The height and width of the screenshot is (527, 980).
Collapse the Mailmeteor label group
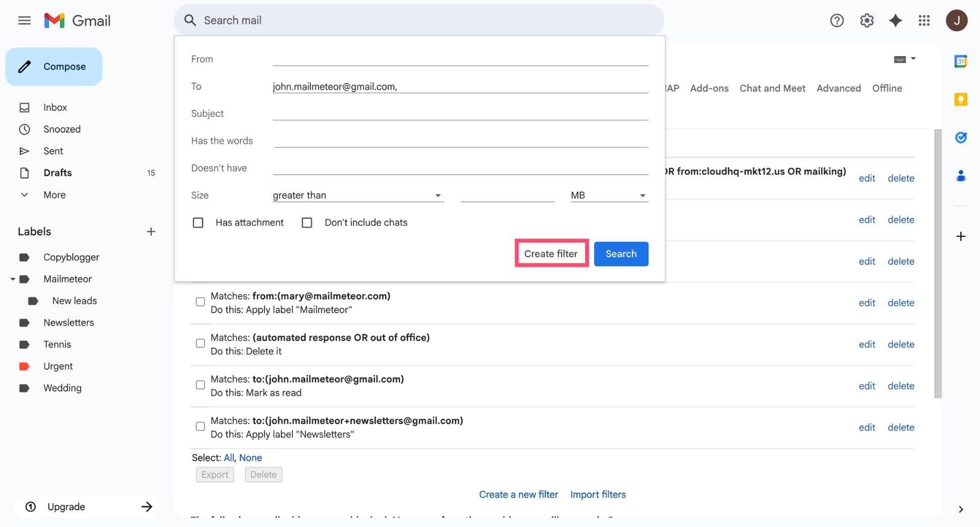(12, 279)
